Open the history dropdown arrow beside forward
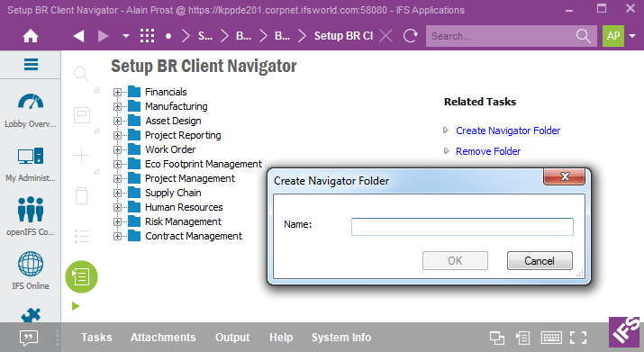The width and height of the screenshot is (644, 352). 126,36
